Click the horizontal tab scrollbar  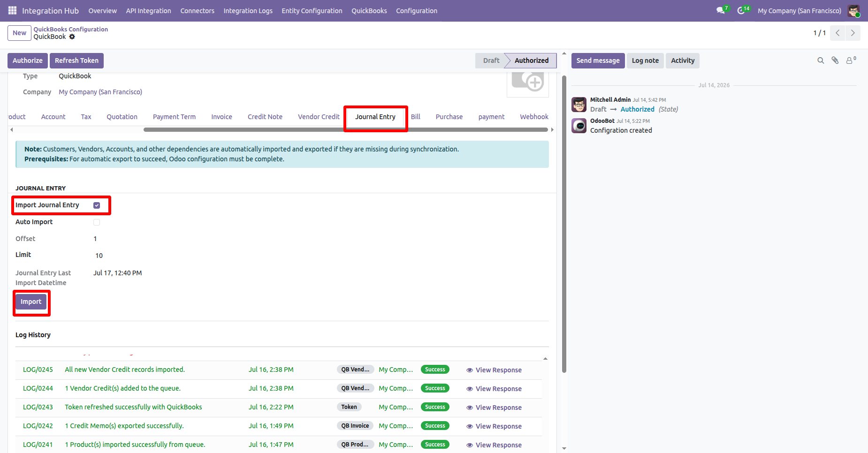click(346, 130)
